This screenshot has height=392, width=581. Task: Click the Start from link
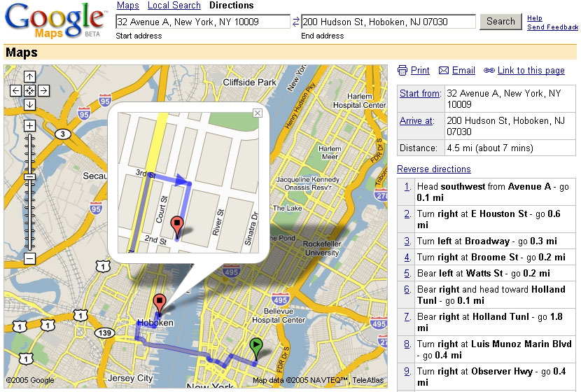pos(420,93)
